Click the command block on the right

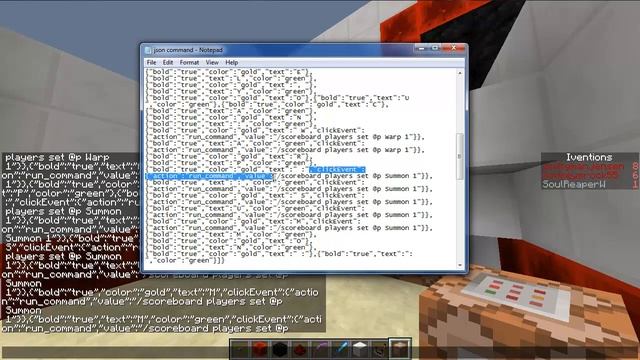tap(527, 312)
